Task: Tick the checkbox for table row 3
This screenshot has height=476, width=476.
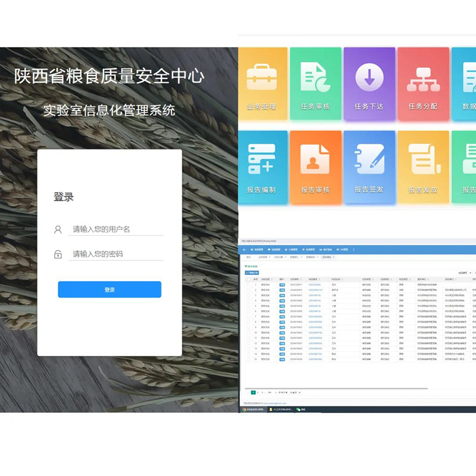Action: point(249,295)
